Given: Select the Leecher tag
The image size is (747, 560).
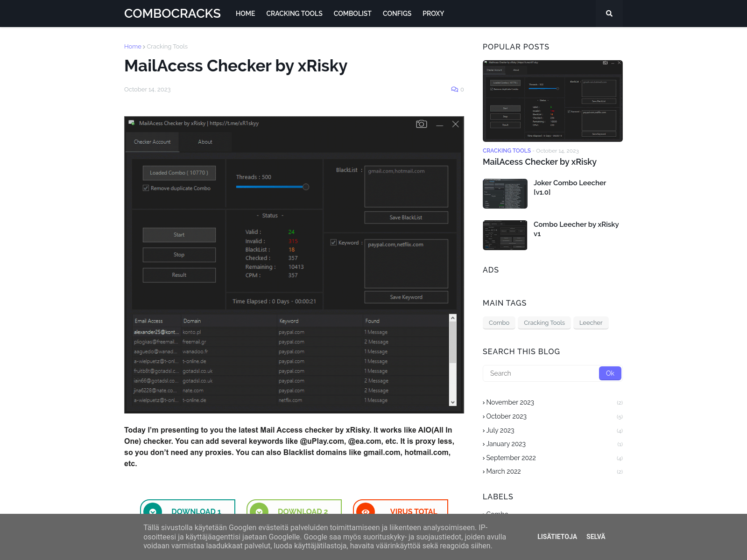Looking at the screenshot, I should click(x=591, y=322).
